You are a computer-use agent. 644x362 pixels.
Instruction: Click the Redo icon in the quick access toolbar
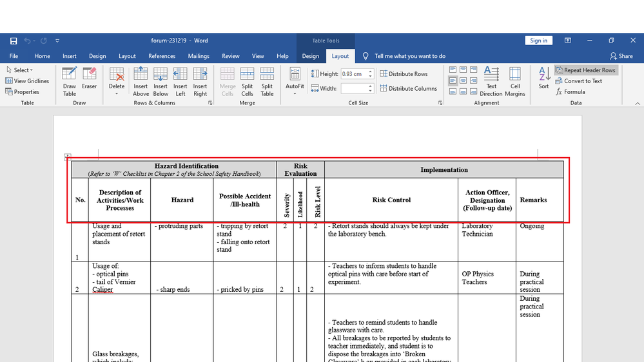(44, 41)
